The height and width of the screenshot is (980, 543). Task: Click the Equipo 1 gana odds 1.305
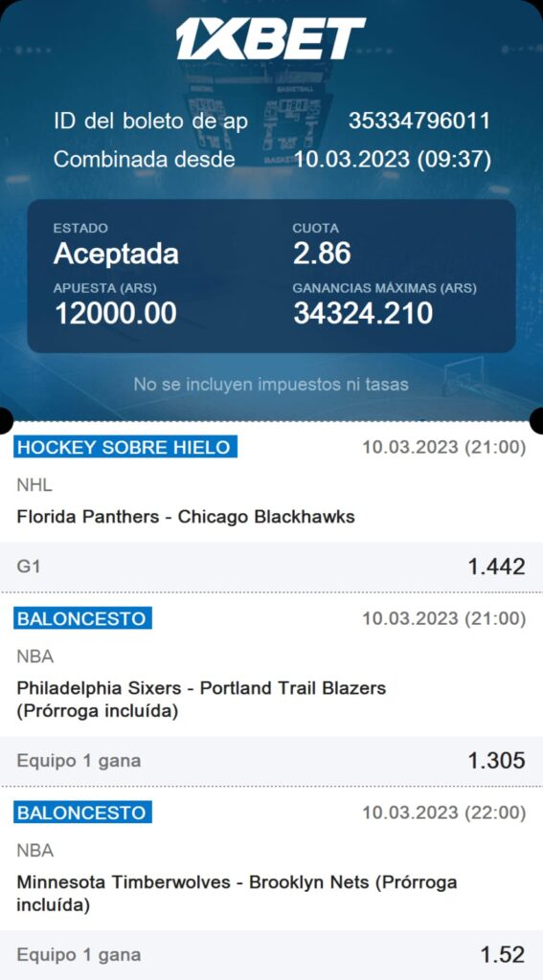click(x=497, y=761)
